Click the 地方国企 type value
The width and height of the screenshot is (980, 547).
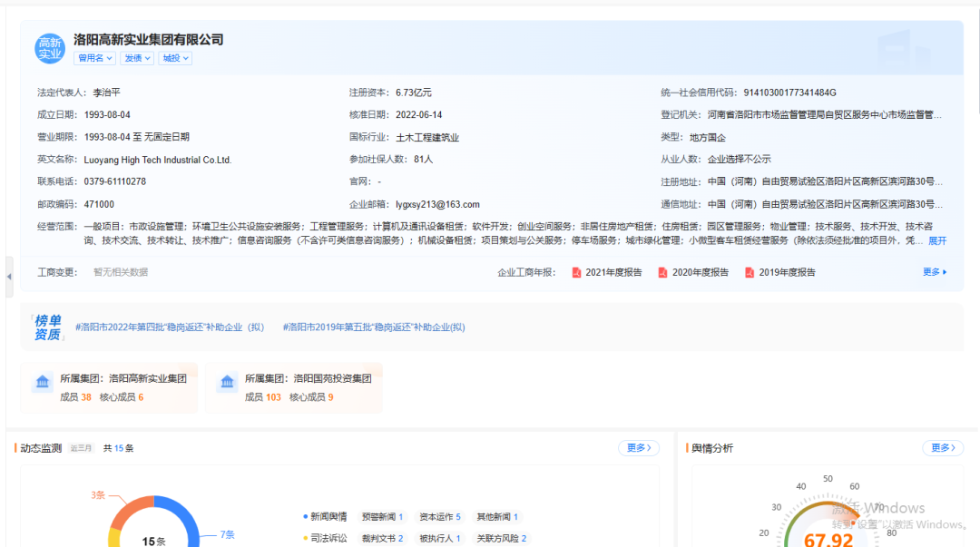click(707, 138)
